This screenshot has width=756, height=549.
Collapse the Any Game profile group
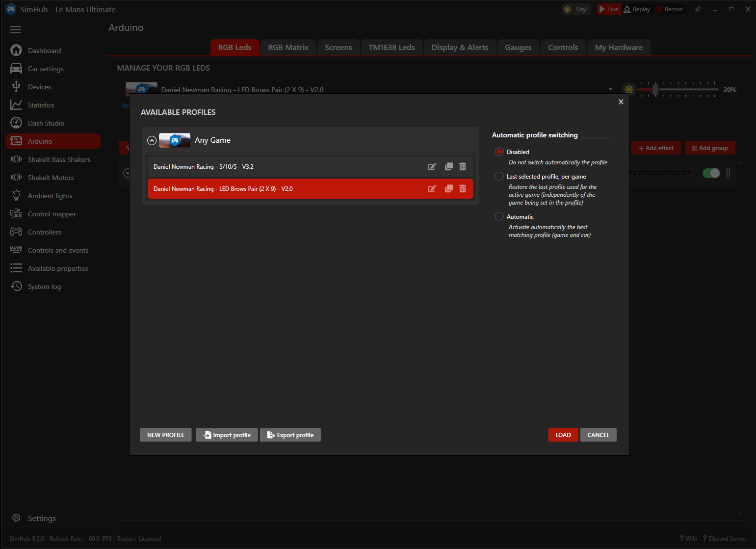click(x=152, y=140)
